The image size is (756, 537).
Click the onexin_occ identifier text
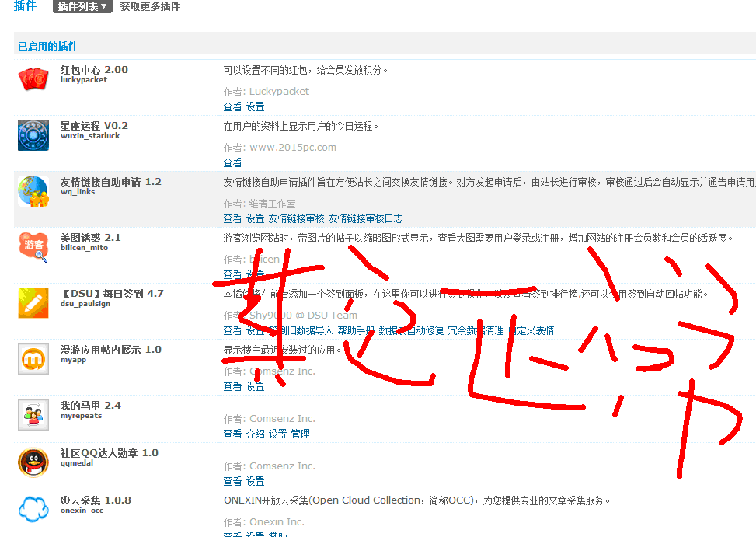point(82,511)
